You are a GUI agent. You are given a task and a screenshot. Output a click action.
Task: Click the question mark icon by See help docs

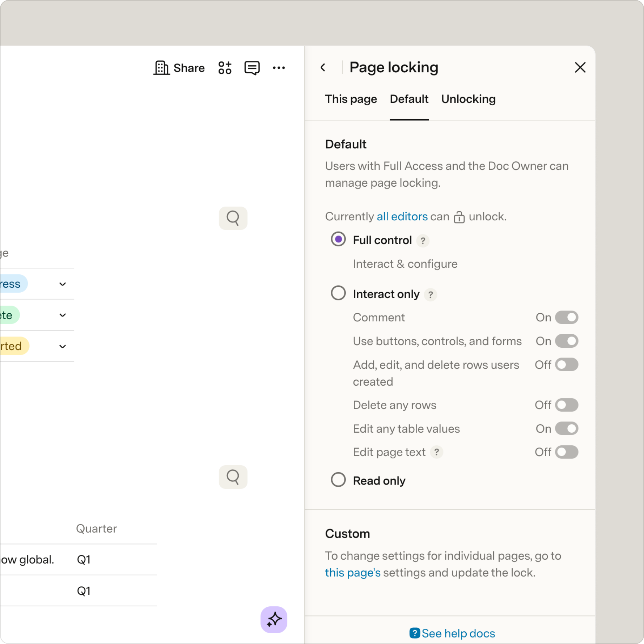[x=415, y=633]
